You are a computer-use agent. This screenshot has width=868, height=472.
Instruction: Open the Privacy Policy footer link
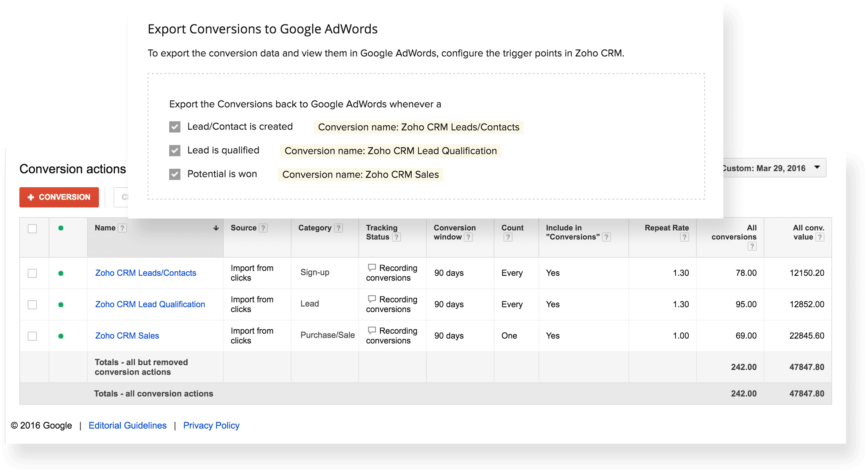[211, 425]
